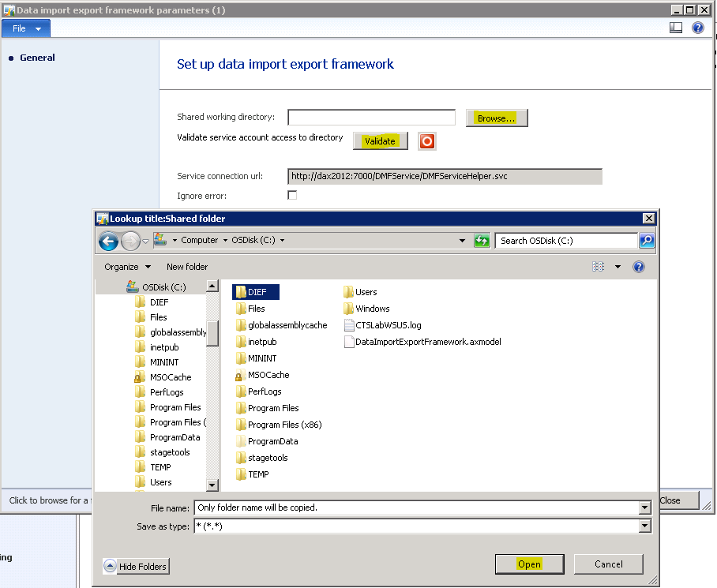Select the General section in sidebar

tap(37, 58)
